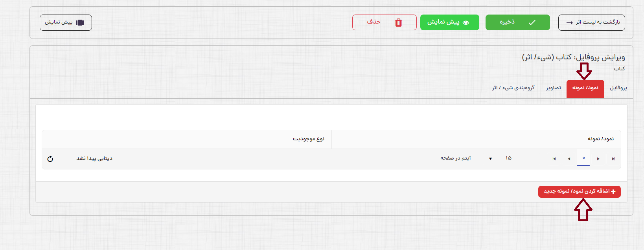This screenshot has height=250, width=644.
Task: Click the rightmost pager arrow with bar
Action: point(613,159)
